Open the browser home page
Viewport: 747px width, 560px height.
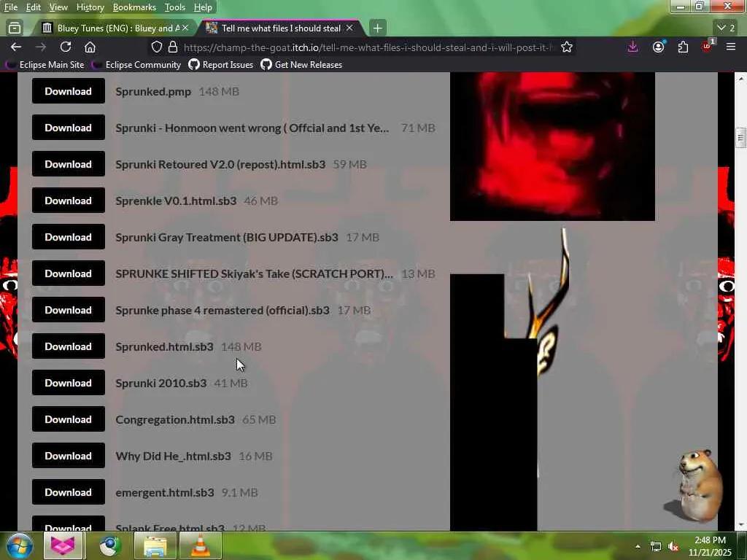(x=90, y=47)
